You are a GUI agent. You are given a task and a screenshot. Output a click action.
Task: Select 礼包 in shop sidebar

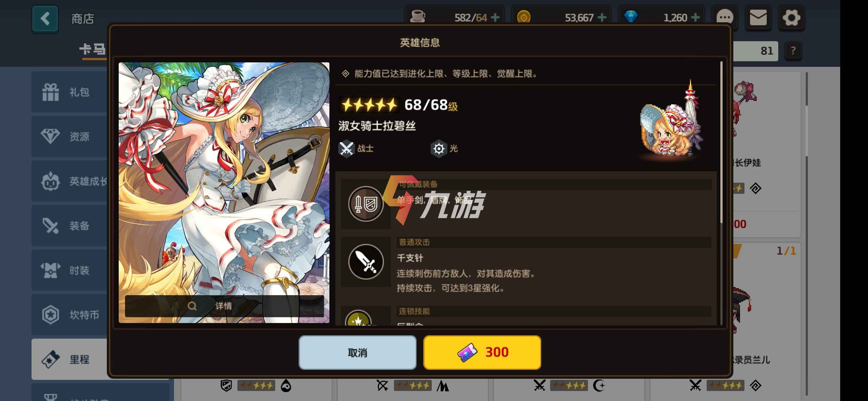pyautogui.click(x=69, y=92)
